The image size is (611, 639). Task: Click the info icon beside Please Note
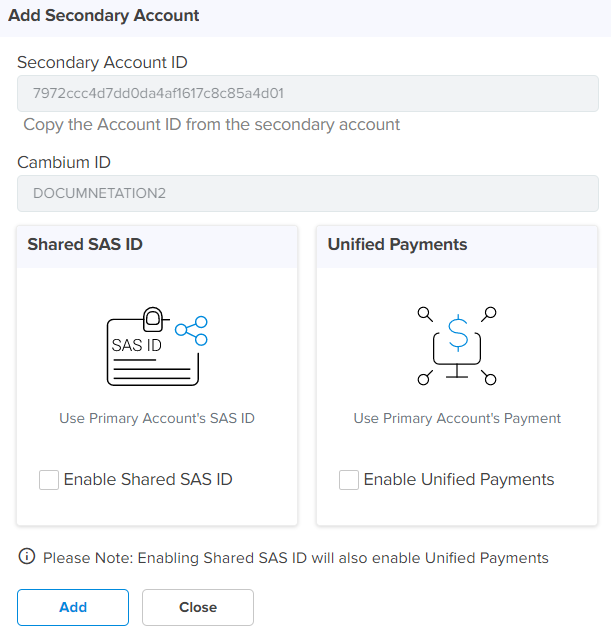click(27, 557)
